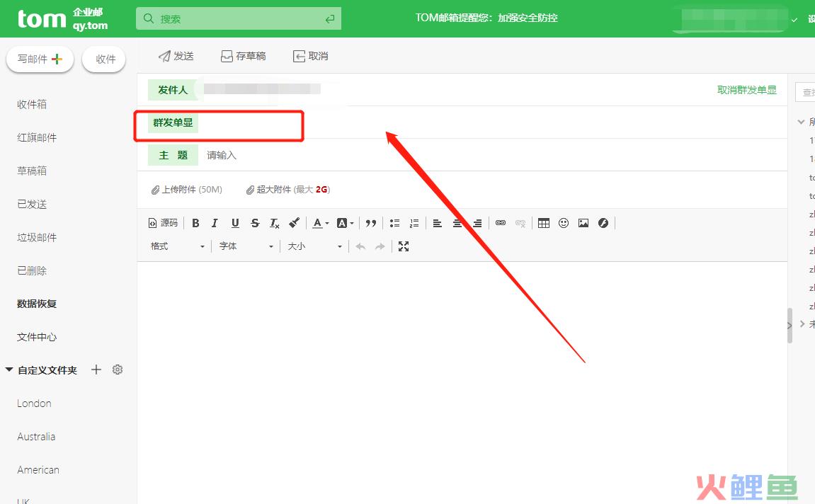Click the 写邮件 compose button
The image size is (815, 504).
40,59
